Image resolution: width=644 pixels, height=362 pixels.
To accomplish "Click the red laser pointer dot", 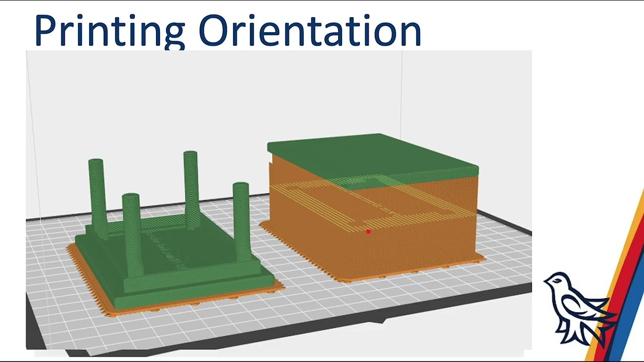I will click(368, 232).
